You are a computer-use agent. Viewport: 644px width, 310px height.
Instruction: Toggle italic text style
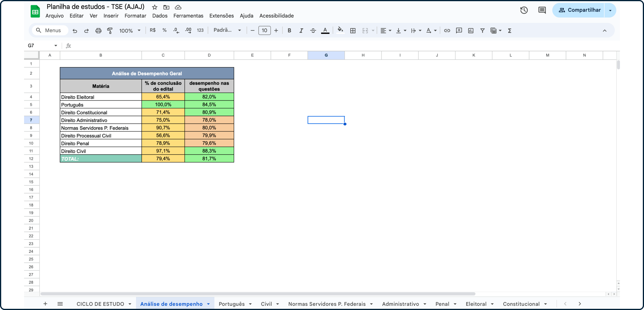pyautogui.click(x=301, y=31)
